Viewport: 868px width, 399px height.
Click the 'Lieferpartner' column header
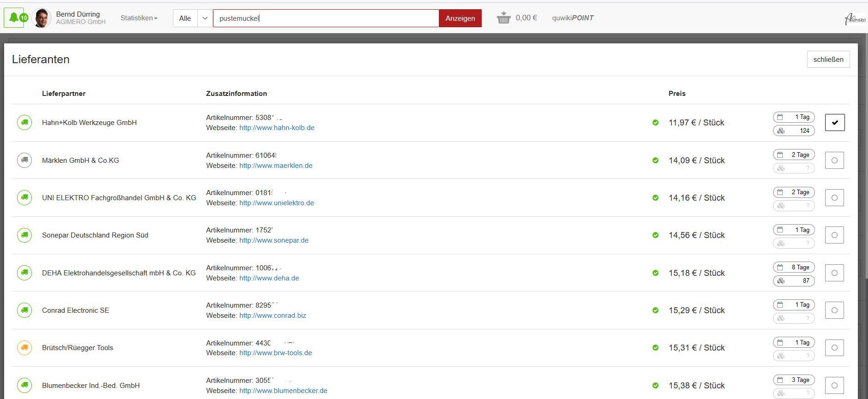(64, 94)
